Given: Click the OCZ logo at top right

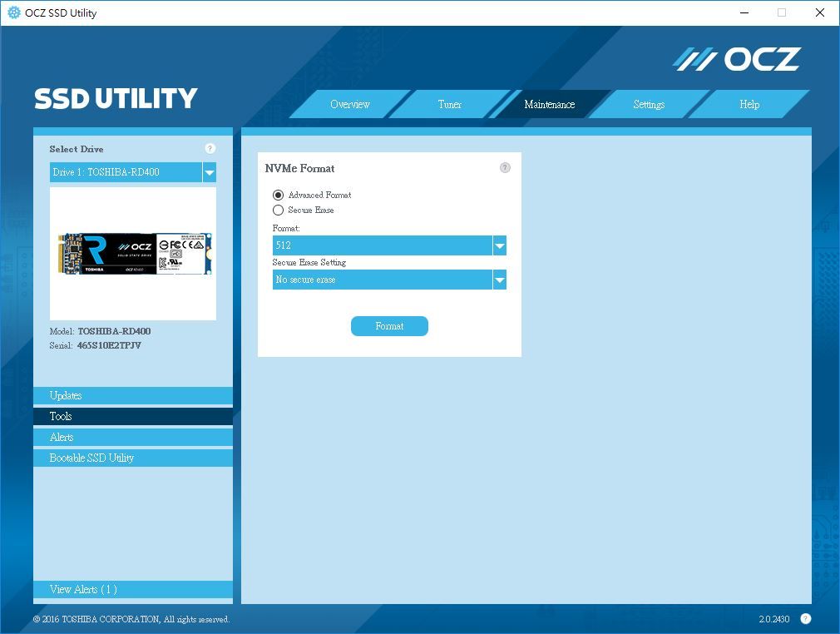Looking at the screenshot, I should coord(737,59).
